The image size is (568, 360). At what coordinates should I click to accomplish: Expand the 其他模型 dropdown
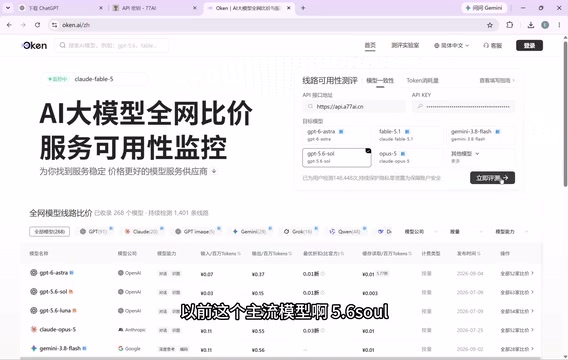480,158
